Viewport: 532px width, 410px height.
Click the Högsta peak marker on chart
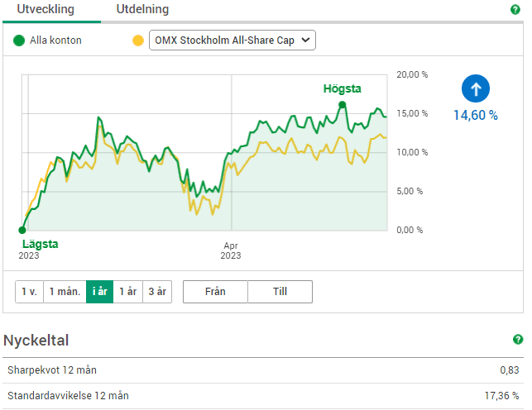342,105
